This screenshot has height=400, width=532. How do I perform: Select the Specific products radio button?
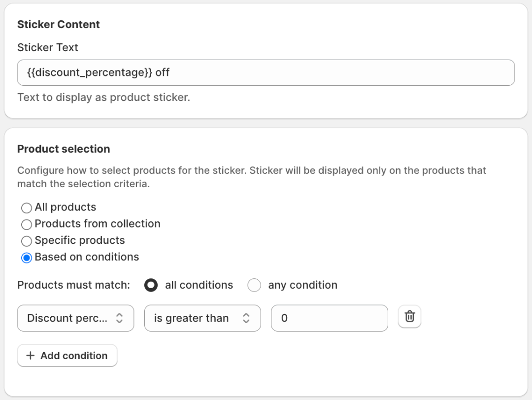tap(27, 241)
